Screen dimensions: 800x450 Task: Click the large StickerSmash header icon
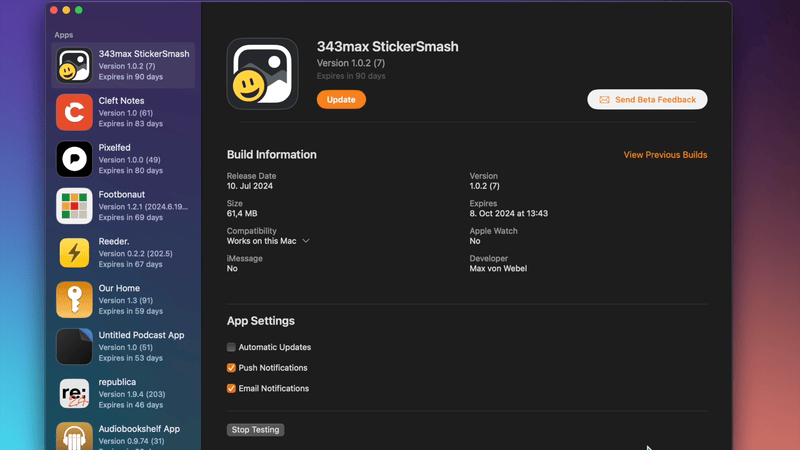coord(262,74)
